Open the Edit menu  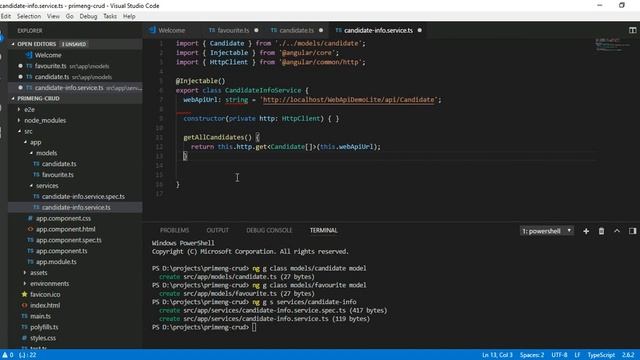6,16
